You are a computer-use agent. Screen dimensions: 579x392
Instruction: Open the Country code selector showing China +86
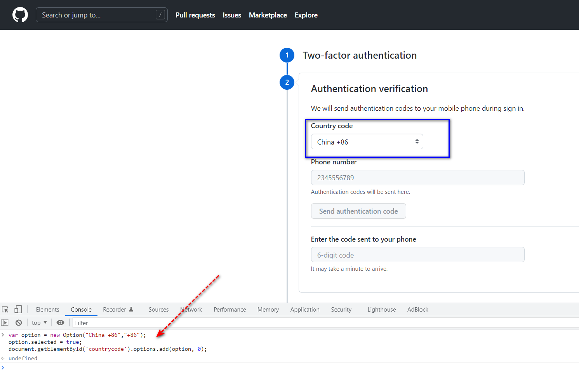click(367, 141)
